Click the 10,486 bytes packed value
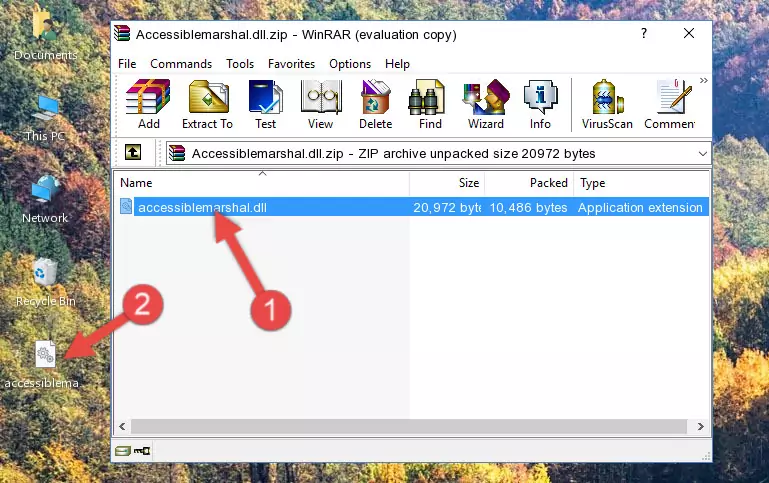 click(528, 207)
